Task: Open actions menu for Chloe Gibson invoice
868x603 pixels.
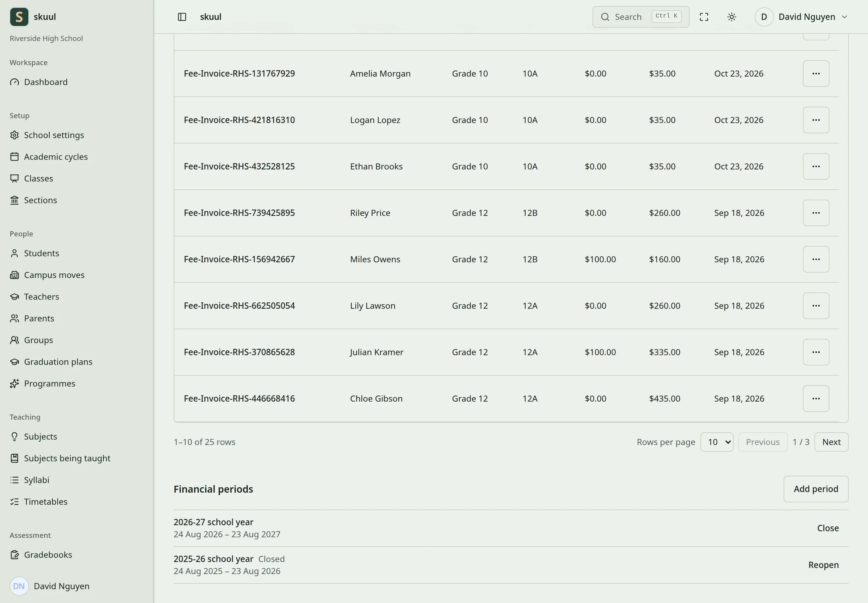Action: [x=816, y=399]
